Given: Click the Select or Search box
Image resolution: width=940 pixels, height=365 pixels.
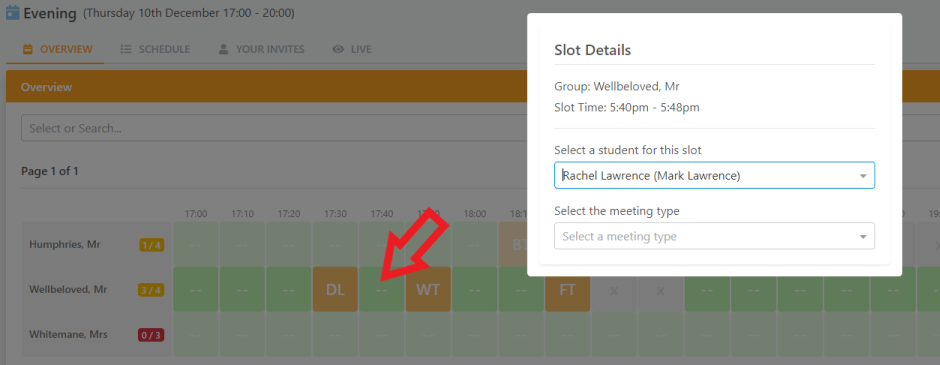Looking at the screenshot, I should (273, 128).
